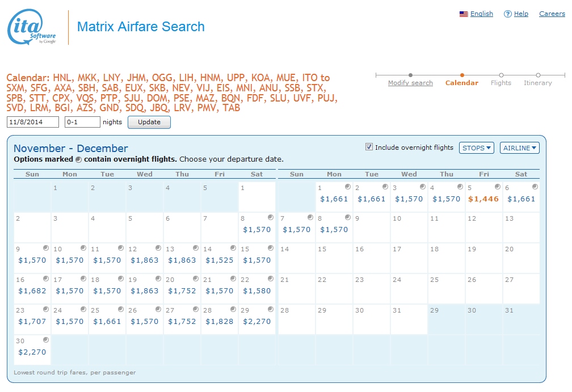Open the AIRLINE filter dropdown
This screenshot has width=572, height=392.
click(519, 148)
